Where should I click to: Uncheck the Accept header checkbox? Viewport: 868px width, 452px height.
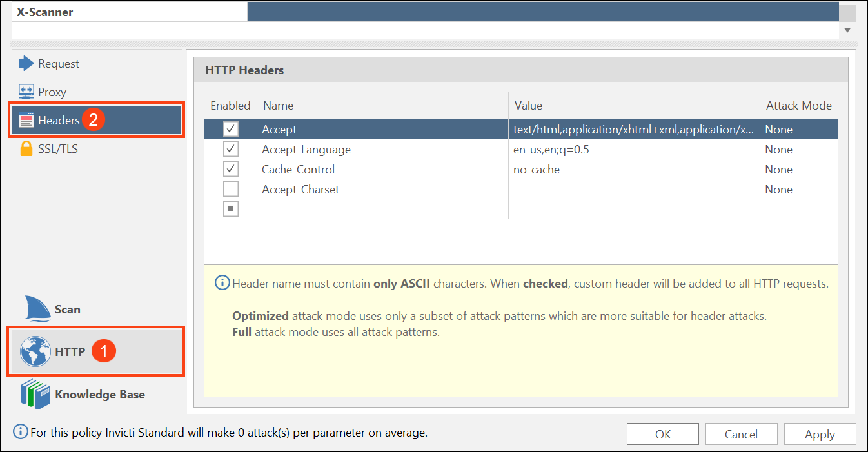tap(230, 128)
